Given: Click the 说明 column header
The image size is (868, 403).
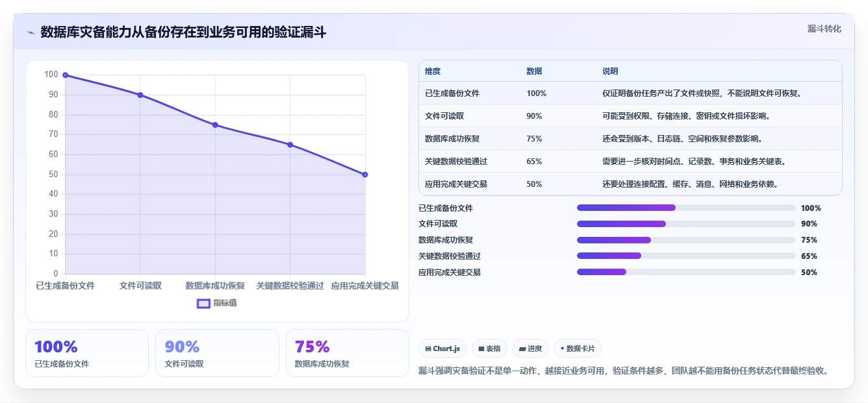Looking at the screenshot, I should point(610,71).
